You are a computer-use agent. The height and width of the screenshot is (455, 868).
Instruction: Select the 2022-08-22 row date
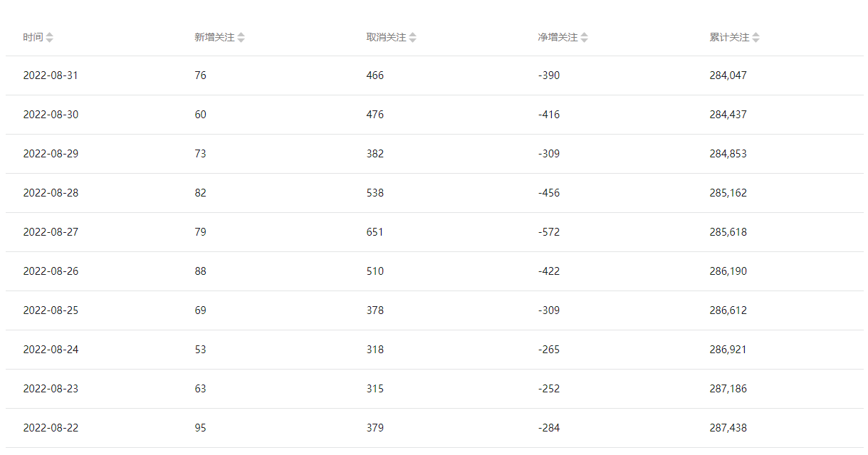(x=51, y=428)
